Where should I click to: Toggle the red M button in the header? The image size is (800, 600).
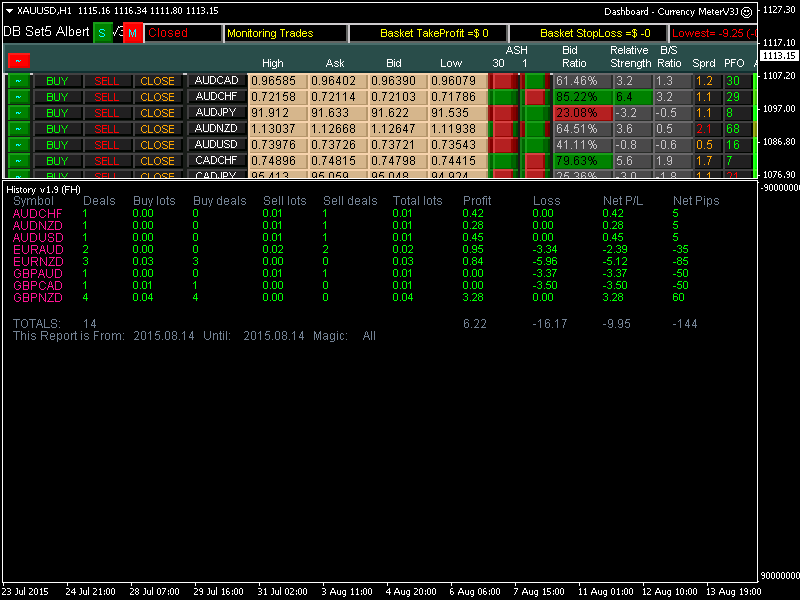[x=133, y=33]
